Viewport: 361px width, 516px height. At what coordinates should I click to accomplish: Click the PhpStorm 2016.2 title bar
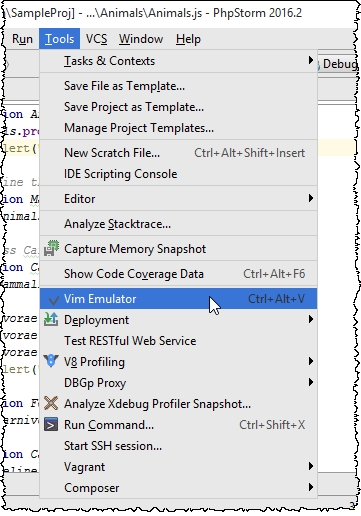180,13
